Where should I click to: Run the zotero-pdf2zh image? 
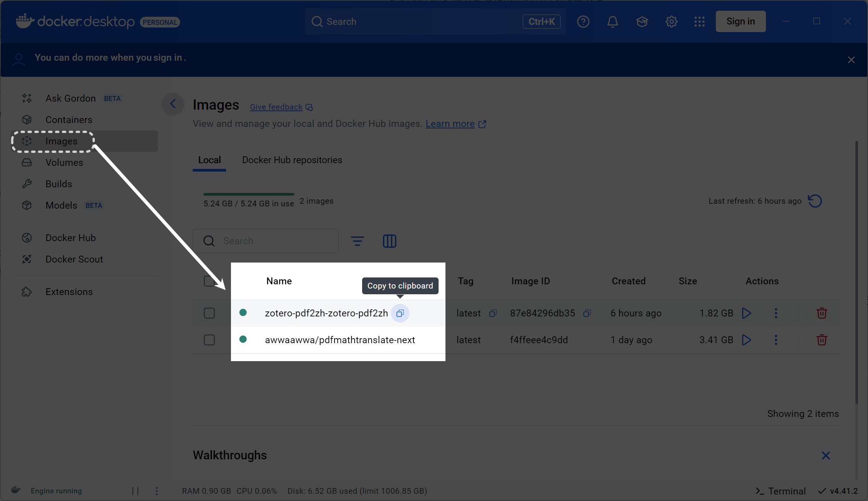[x=746, y=313]
